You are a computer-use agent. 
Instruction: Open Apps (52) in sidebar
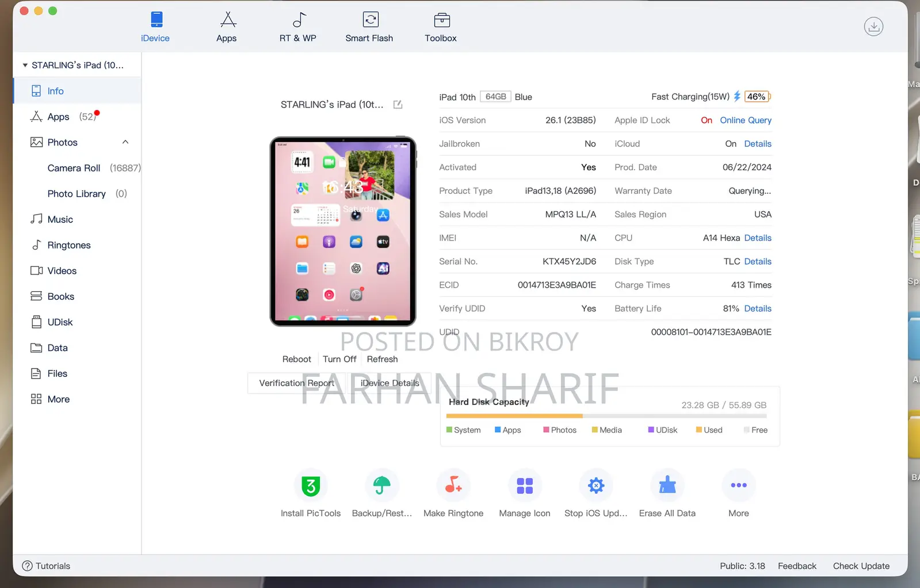pyautogui.click(x=77, y=117)
